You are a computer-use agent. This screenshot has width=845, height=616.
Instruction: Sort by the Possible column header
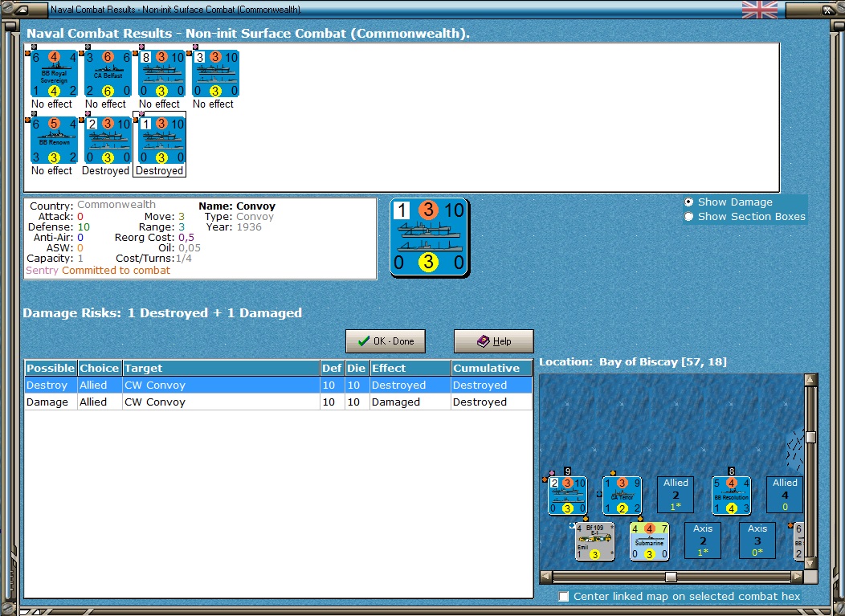pos(51,368)
